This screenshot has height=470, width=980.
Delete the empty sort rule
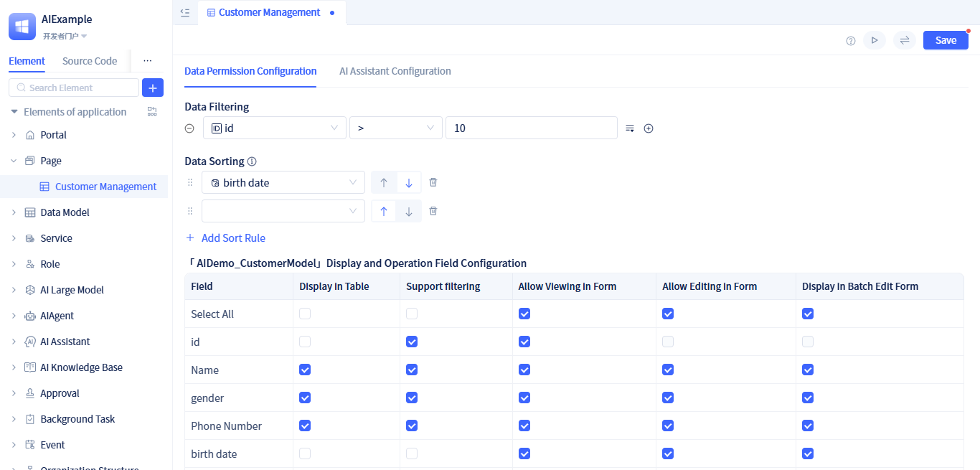coord(433,211)
